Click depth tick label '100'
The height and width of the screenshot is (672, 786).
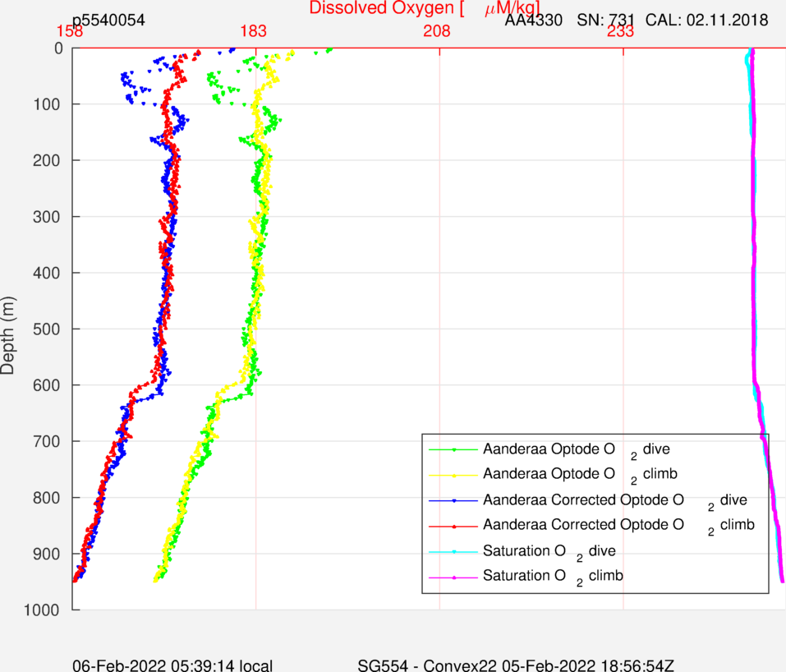[47, 104]
